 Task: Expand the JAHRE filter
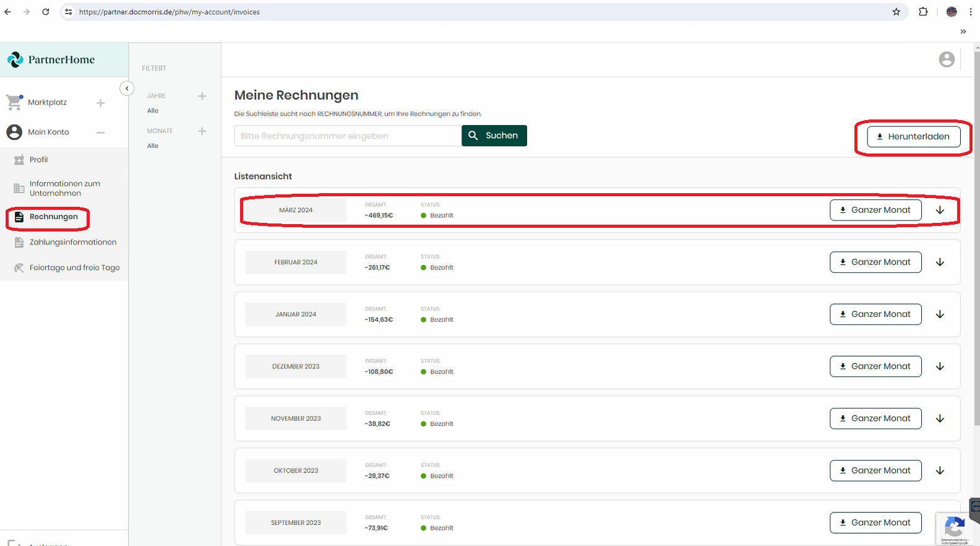pyautogui.click(x=202, y=96)
